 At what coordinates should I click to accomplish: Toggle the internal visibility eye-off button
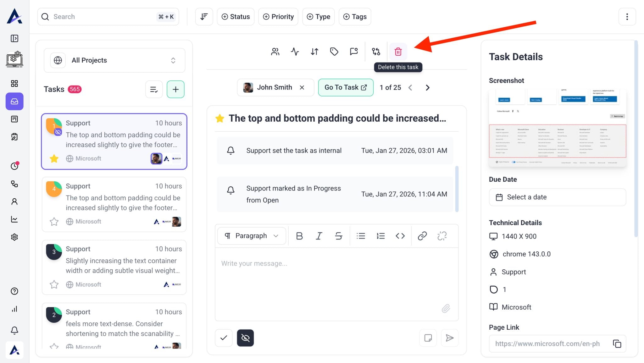pyautogui.click(x=245, y=338)
